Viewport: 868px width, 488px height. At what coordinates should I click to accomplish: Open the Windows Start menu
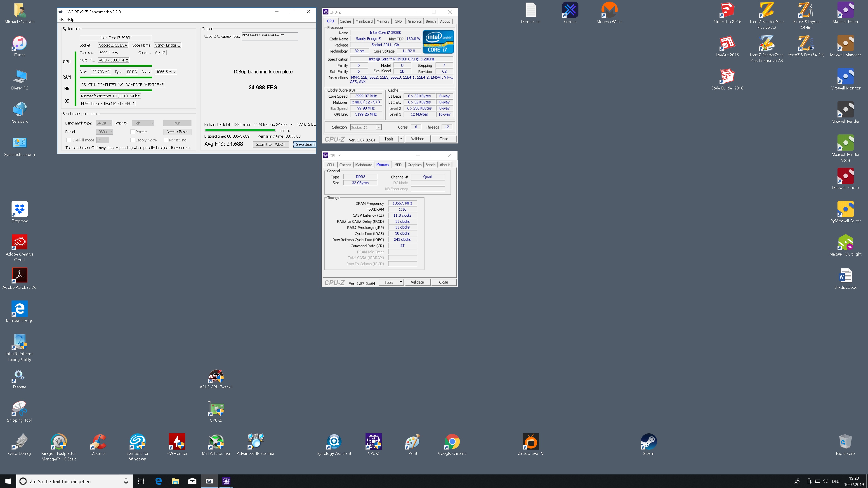(8, 481)
